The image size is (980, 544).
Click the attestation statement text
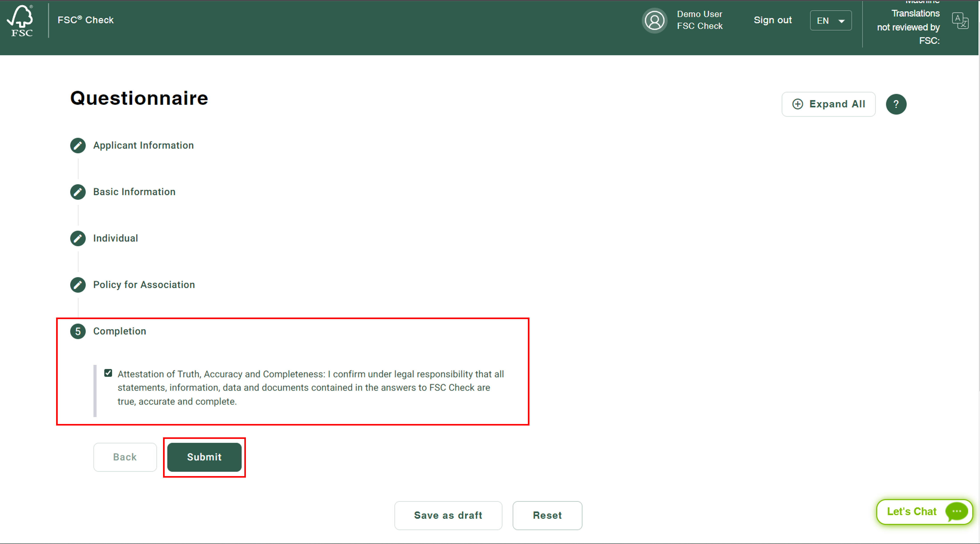[310, 388]
